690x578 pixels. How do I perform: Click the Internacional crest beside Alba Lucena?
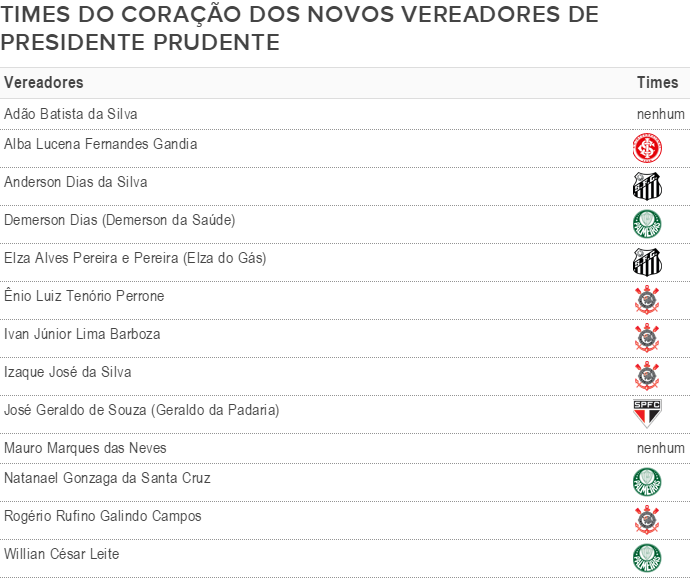coord(647,148)
